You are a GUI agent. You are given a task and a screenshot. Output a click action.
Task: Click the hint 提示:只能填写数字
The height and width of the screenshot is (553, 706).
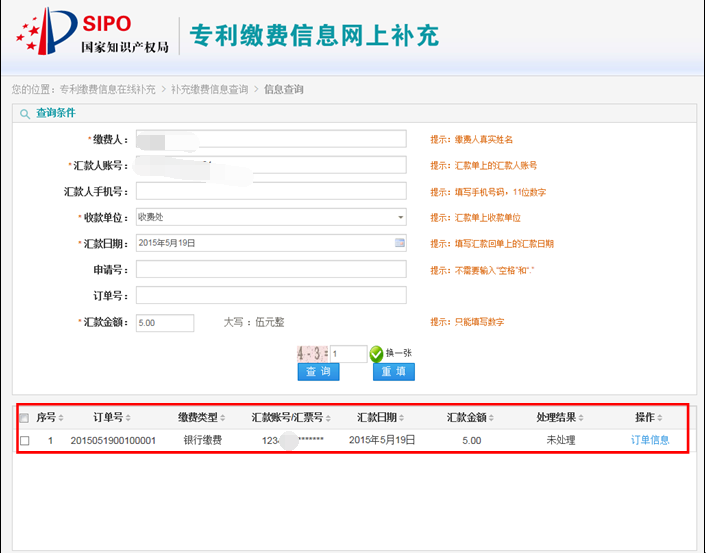467,322
